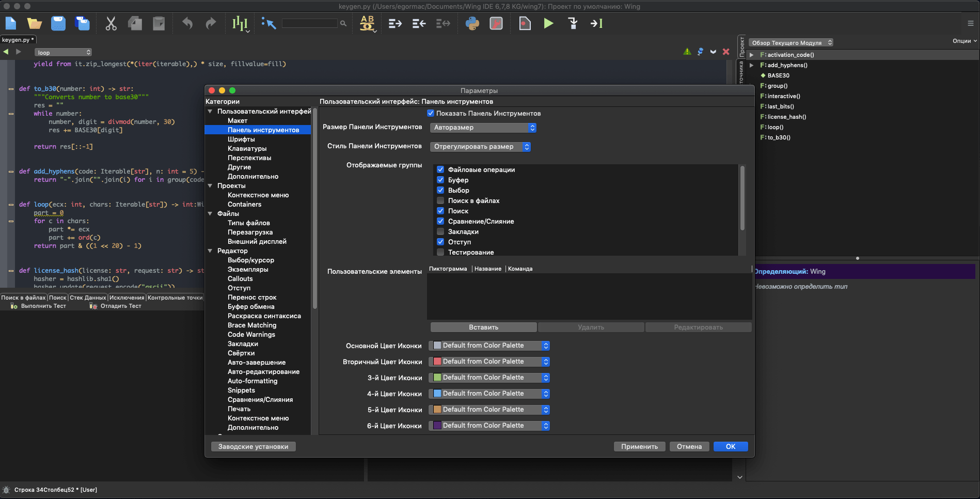
Task: Open the Python Shell icon
Action: click(472, 24)
